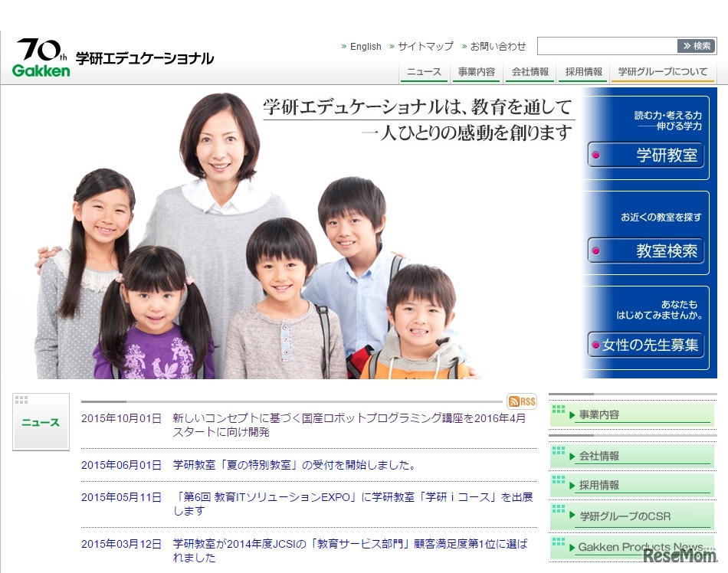
Task: Click the あなたもはじめてみませんか text
Action: coord(659,310)
